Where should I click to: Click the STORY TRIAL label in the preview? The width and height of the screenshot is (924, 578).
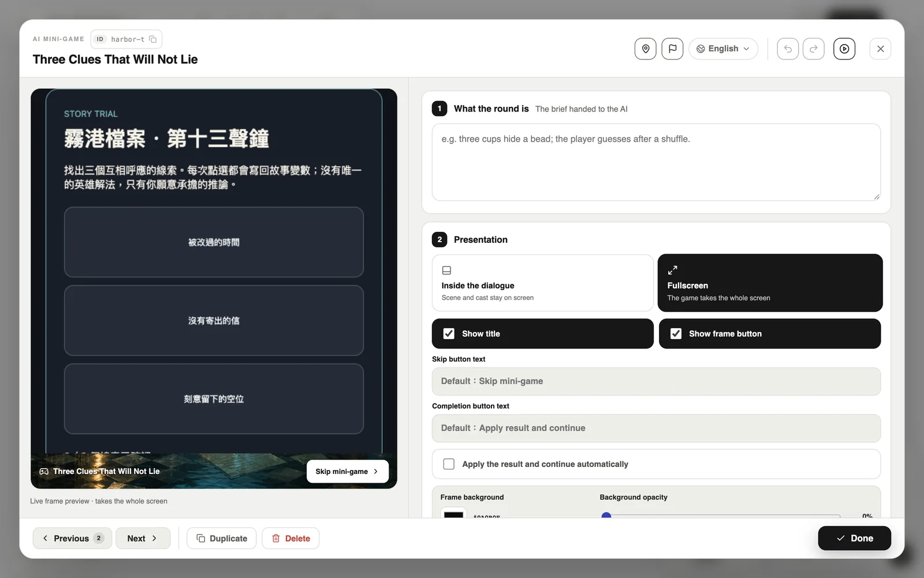point(91,114)
